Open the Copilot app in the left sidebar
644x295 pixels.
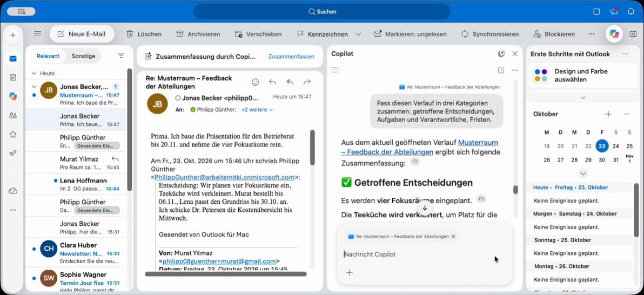tap(13, 96)
